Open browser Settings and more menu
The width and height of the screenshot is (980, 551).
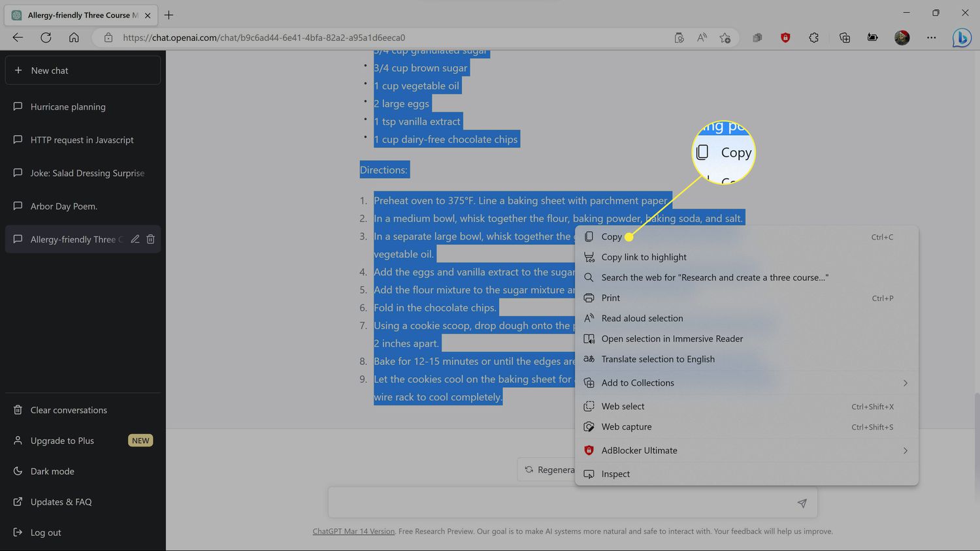pyautogui.click(x=931, y=38)
